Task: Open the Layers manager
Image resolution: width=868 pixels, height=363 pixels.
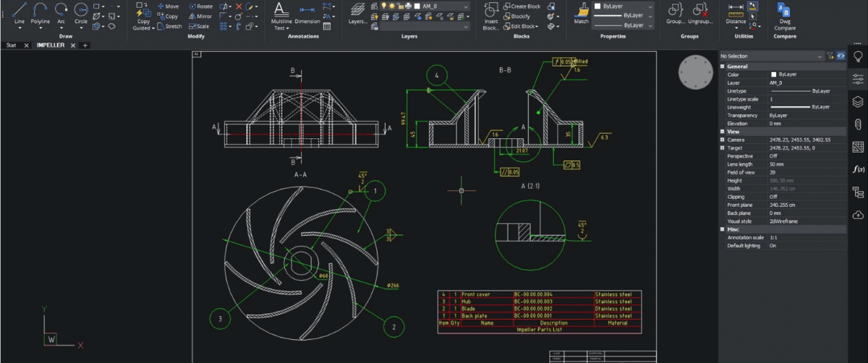Action: tap(357, 12)
